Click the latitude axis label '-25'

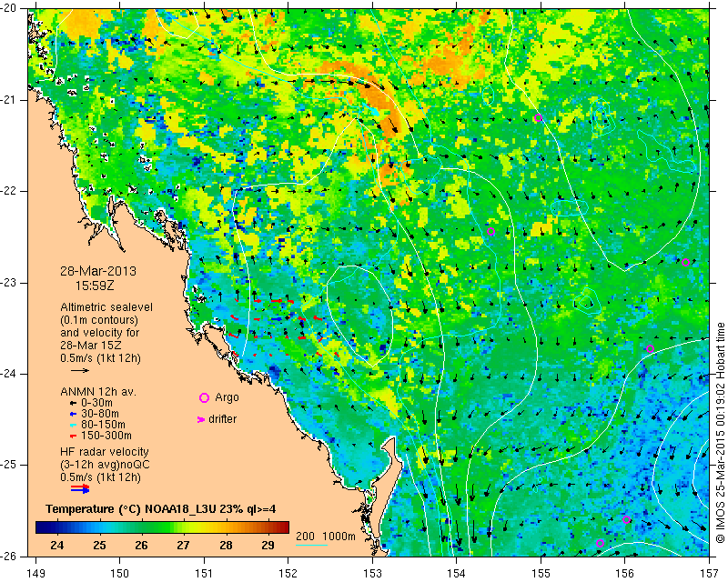point(10,465)
